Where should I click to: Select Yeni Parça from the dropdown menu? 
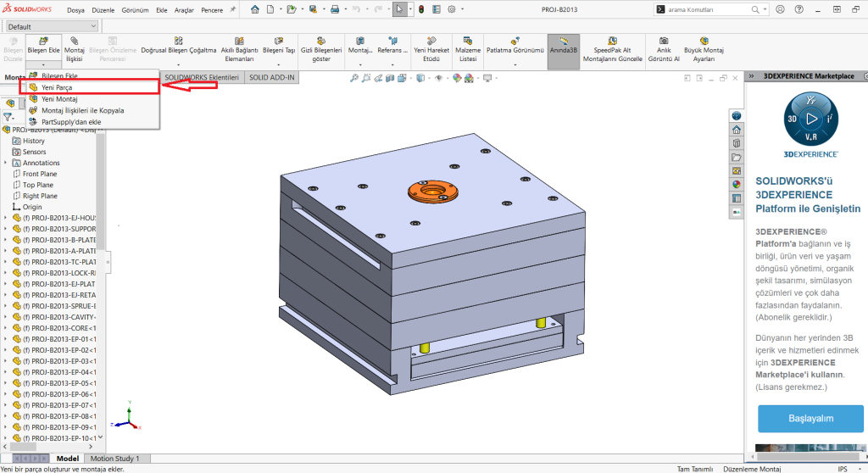point(58,86)
